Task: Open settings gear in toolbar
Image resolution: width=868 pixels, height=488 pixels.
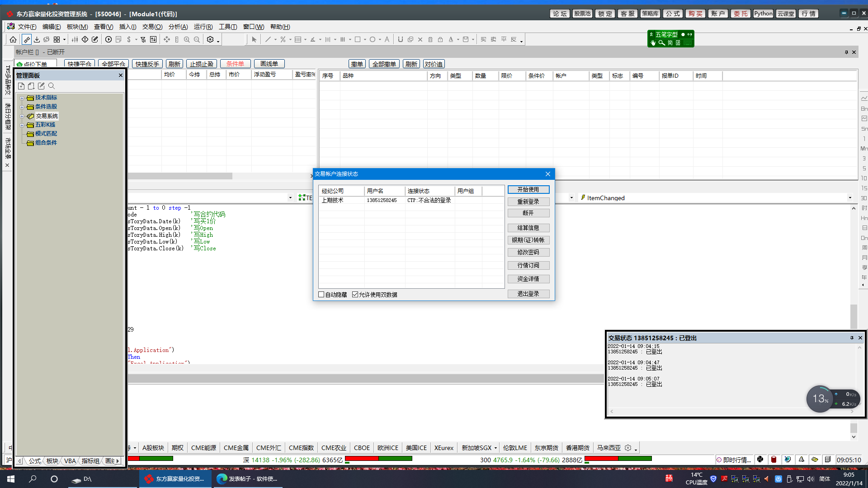Action: click(210, 40)
